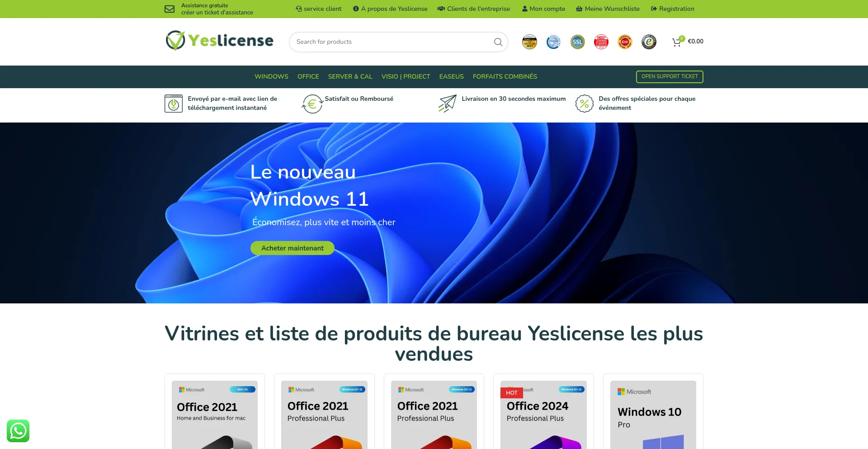Click Acheter maintenant button
Image resolution: width=868 pixels, height=449 pixels.
tap(292, 248)
